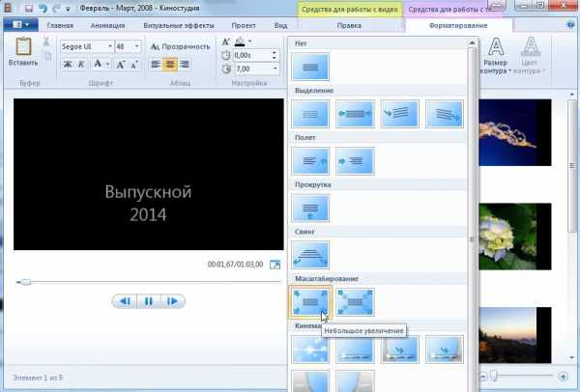Expand the Размер контура outline size dropdown
Viewport: 580px width, 392px height.
tap(497, 58)
